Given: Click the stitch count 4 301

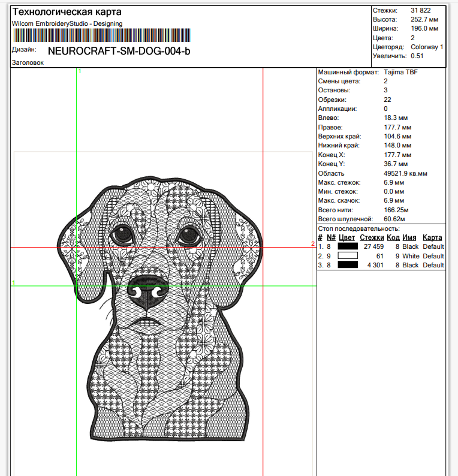Looking at the screenshot, I should [375, 266].
